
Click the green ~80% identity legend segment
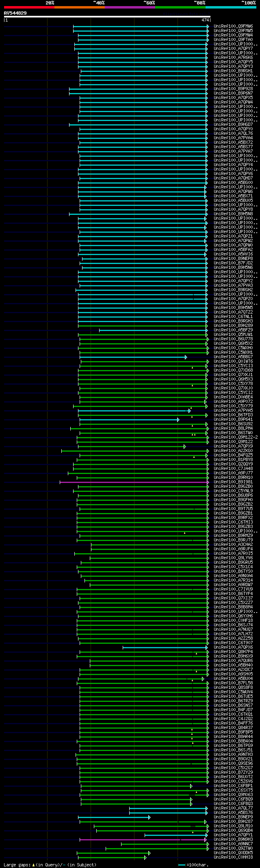pyautogui.click(x=180, y=7)
